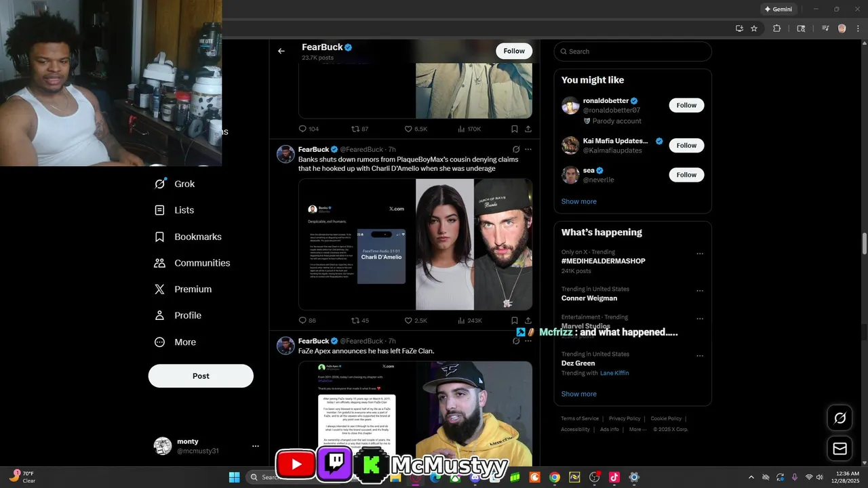Open Grok from the left sidebar
Screen dimensions: 868x488
[x=175, y=184]
